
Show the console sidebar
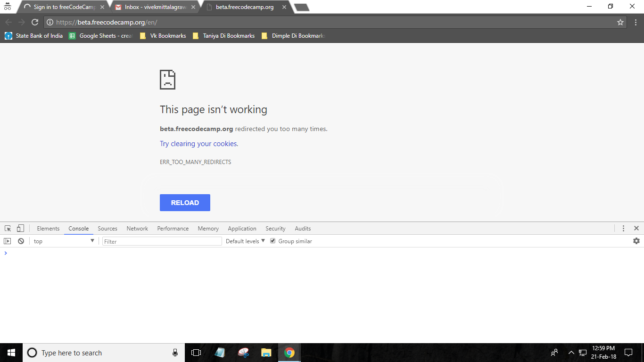[x=7, y=241]
